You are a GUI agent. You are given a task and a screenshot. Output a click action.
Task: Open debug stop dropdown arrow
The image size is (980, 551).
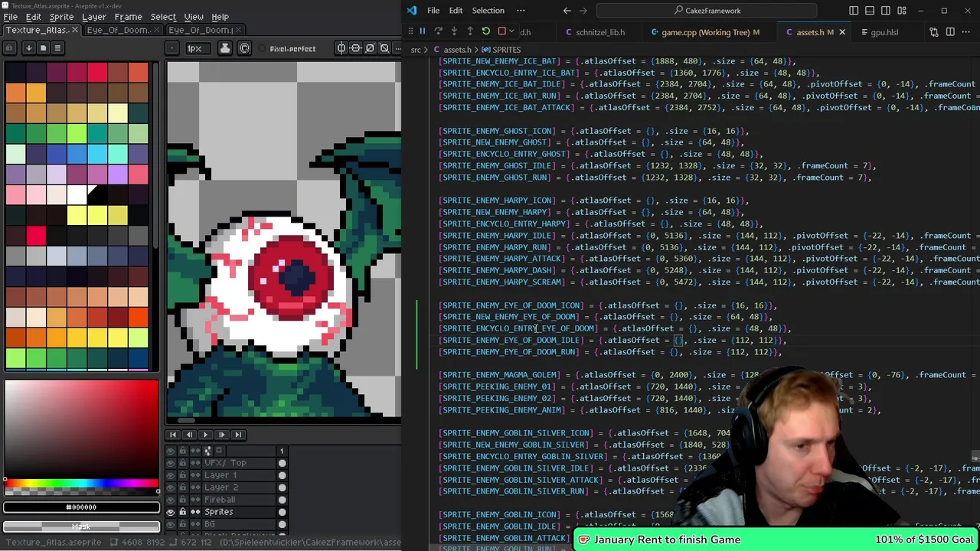(512, 31)
